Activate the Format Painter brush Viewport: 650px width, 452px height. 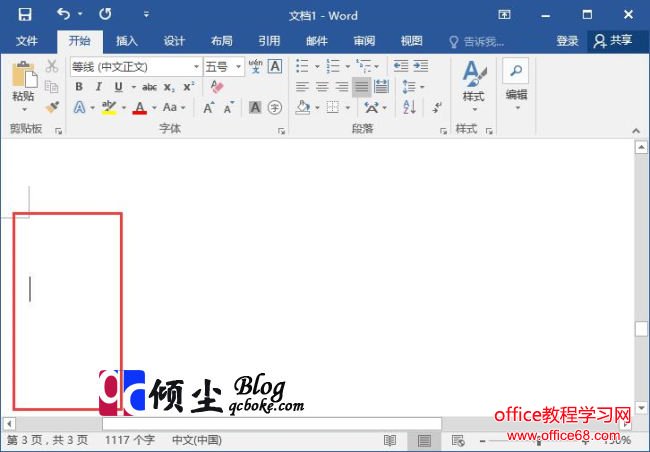(x=52, y=107)
